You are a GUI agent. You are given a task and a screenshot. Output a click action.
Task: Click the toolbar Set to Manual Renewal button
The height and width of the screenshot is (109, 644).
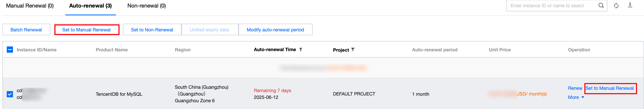tap(86, 30)
